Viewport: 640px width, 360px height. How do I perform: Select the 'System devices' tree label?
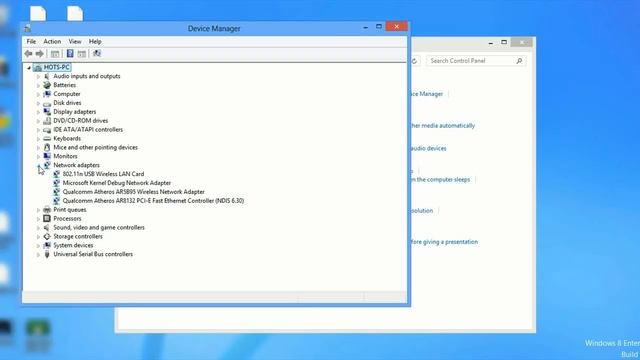(x=73, y=245)
